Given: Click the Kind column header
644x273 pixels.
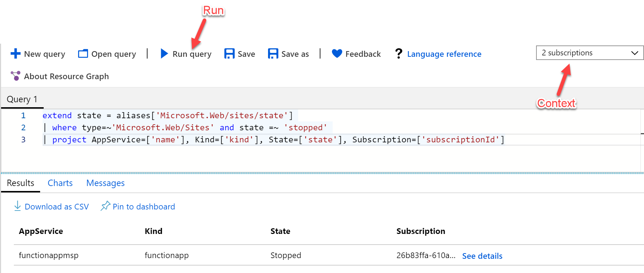Looking at the screenshot, I should tap(153, 231).
